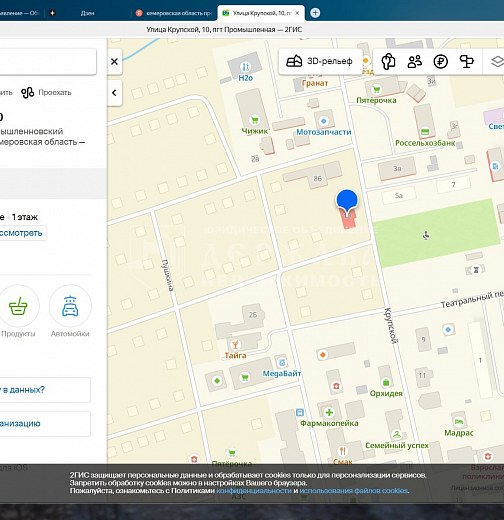Click the Чижик shop cart marker
Image resolution: width=504 pixels, height=520 pixels.
[x=255, y=120]
